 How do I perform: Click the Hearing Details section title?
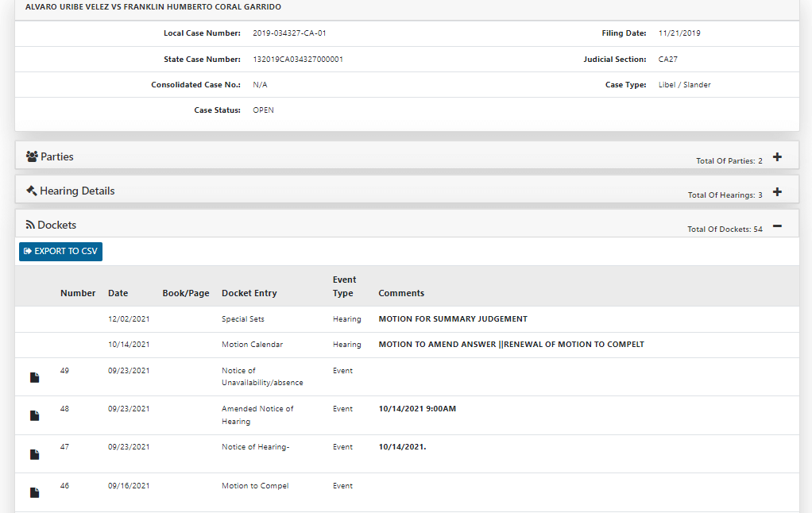point(77,191)
